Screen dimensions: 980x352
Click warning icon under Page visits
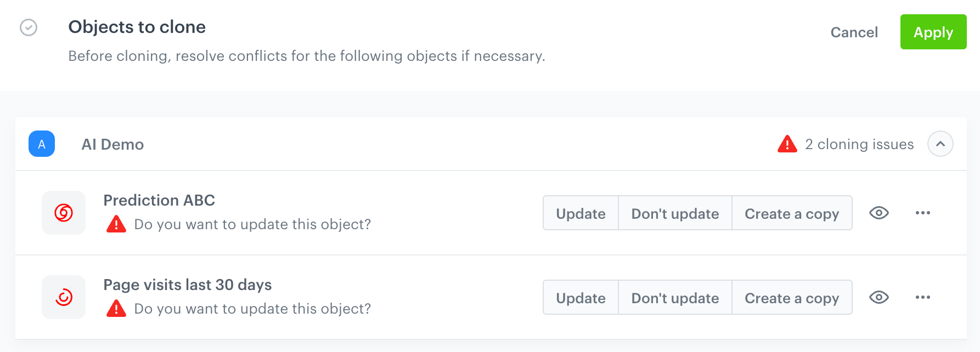116,309
